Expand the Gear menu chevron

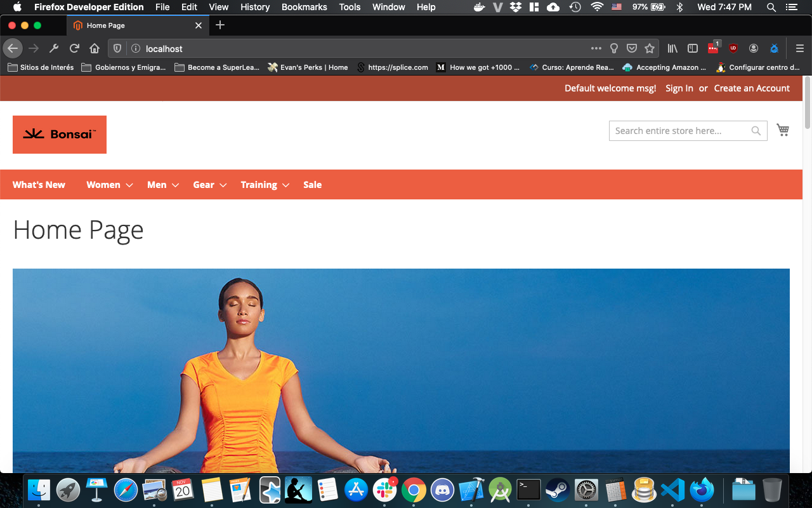tap(223, 185)
